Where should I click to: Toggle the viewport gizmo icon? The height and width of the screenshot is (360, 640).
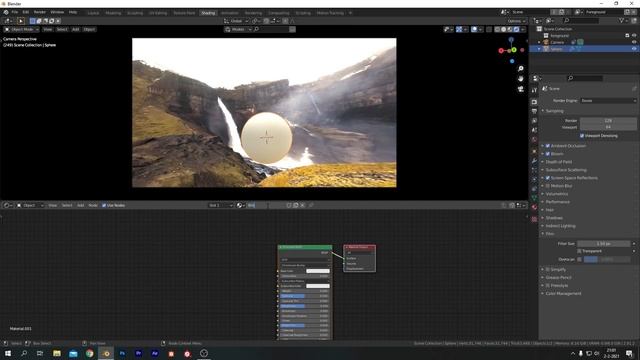[x=459, y=29]
